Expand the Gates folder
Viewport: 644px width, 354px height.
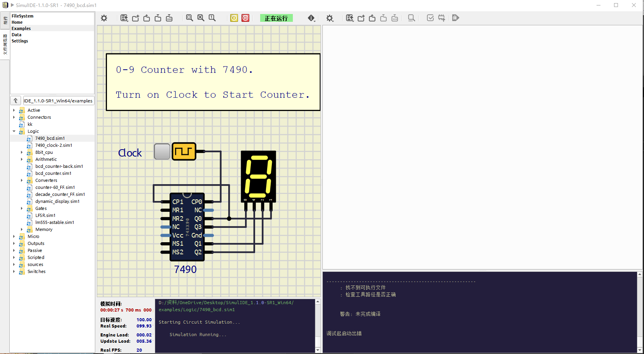[x=22, y=208]
